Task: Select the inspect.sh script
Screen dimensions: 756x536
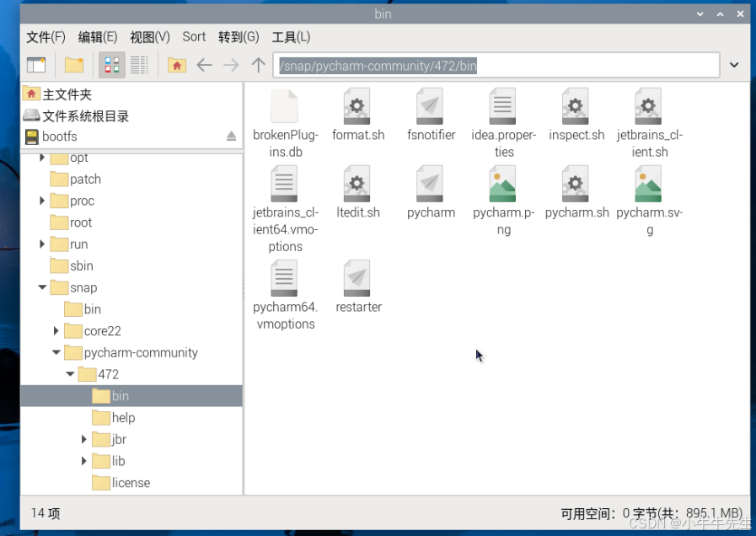Action: coord(576,115)
